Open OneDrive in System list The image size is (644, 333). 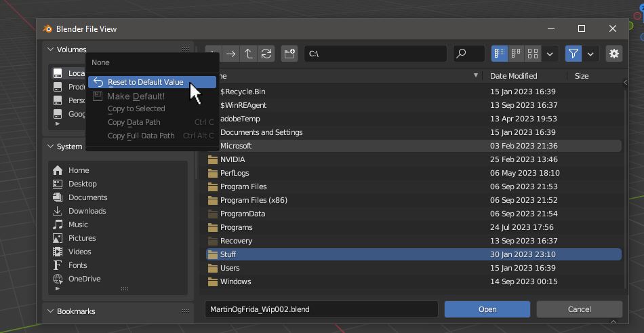pos(118,279)
